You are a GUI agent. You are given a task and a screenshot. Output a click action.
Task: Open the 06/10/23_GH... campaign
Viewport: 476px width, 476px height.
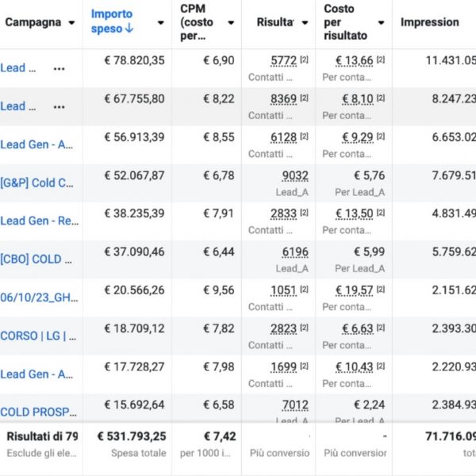[39, 297]
